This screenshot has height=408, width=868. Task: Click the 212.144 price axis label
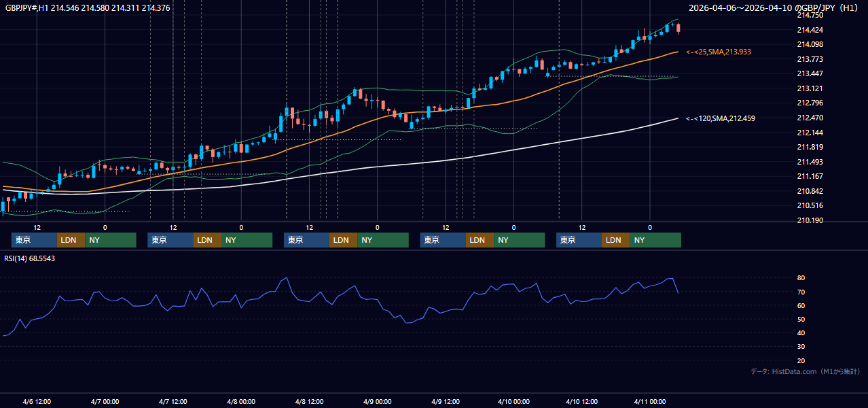click(810, 133)
